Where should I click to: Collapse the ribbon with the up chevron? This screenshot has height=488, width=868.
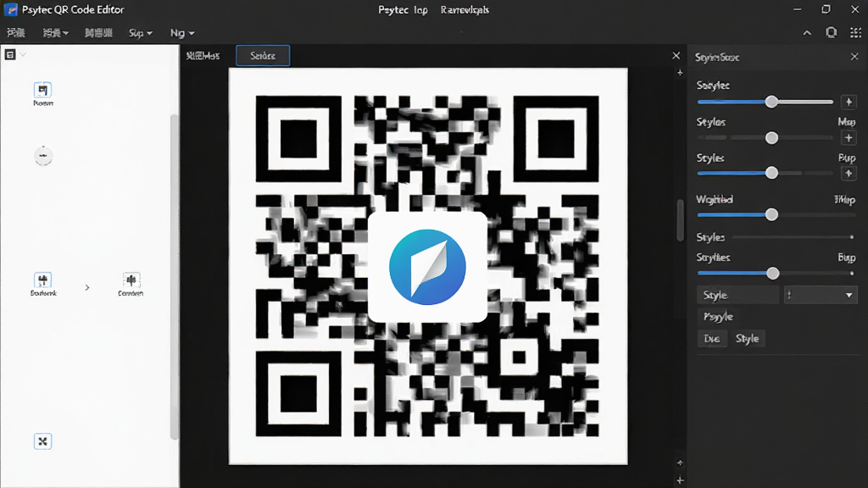click(x=807, y=33)
